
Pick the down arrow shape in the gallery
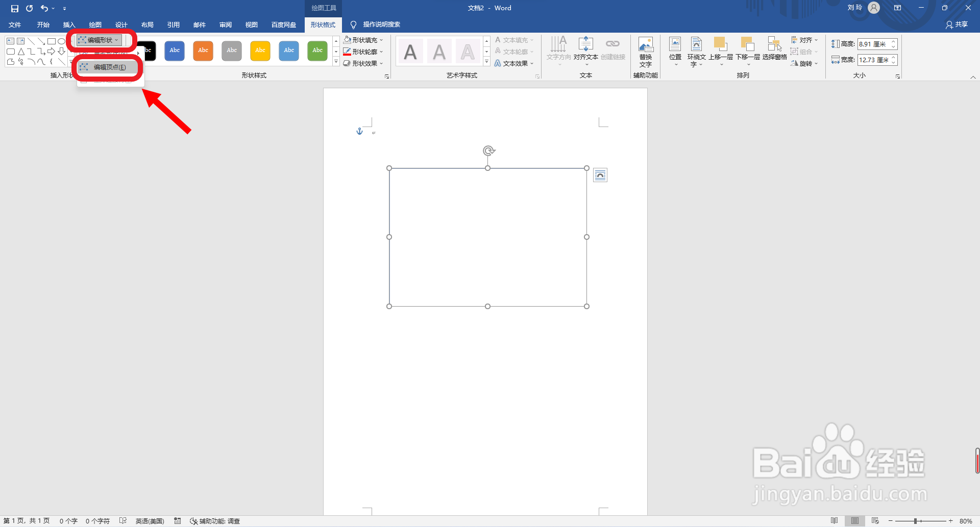(61, 52)
